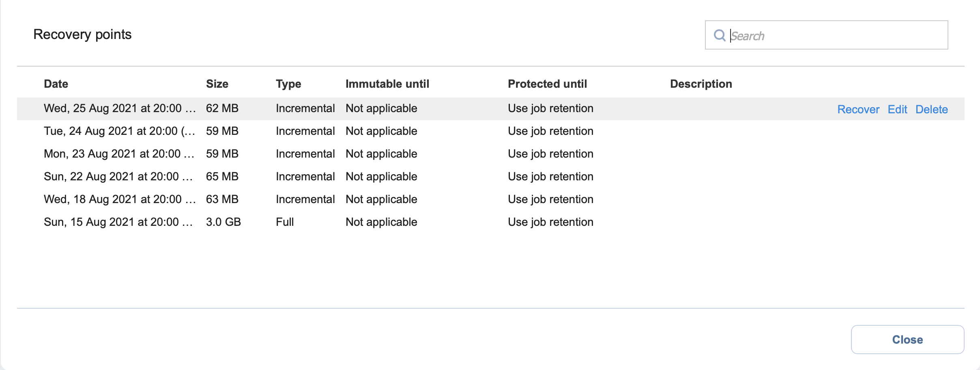Select the Sun, 15 Aug 2021 full backup
This screenshot has height=370, width=980.
click(x=490, y=222)
